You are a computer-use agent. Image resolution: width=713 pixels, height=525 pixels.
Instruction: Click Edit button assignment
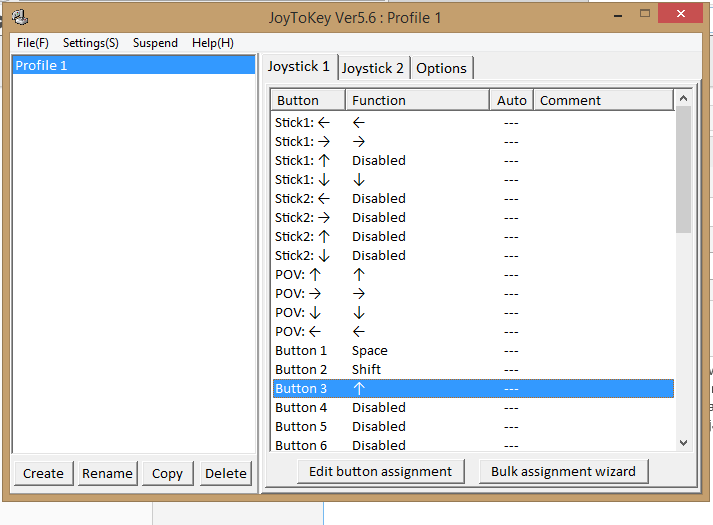click(x=381, y=471)
